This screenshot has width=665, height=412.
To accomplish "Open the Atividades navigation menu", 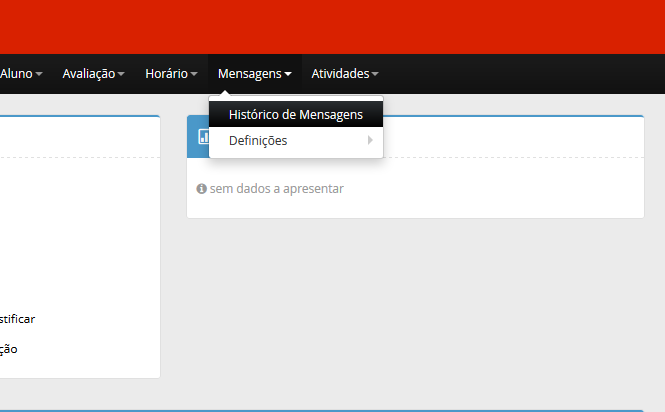I will tap(340, 74).
